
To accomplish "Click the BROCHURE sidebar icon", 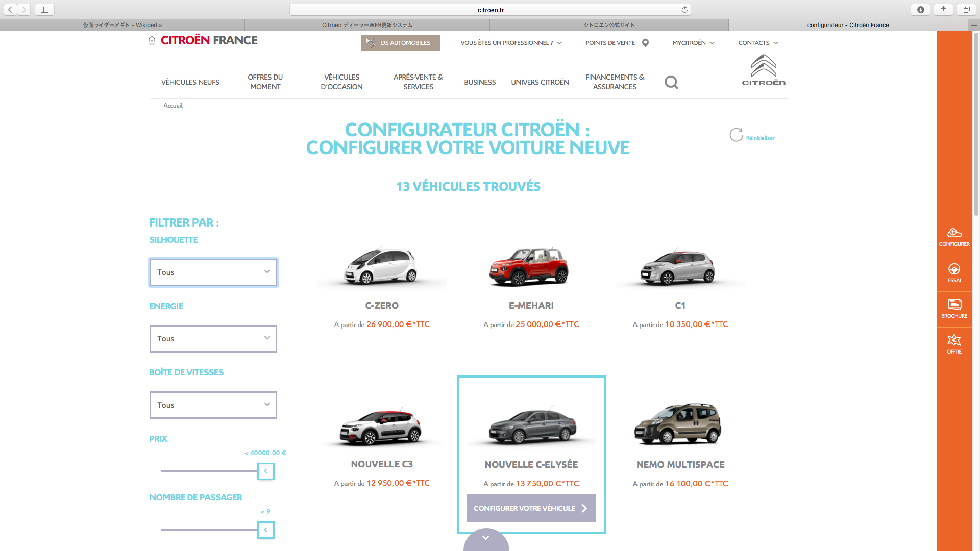I will coord(954,308).
